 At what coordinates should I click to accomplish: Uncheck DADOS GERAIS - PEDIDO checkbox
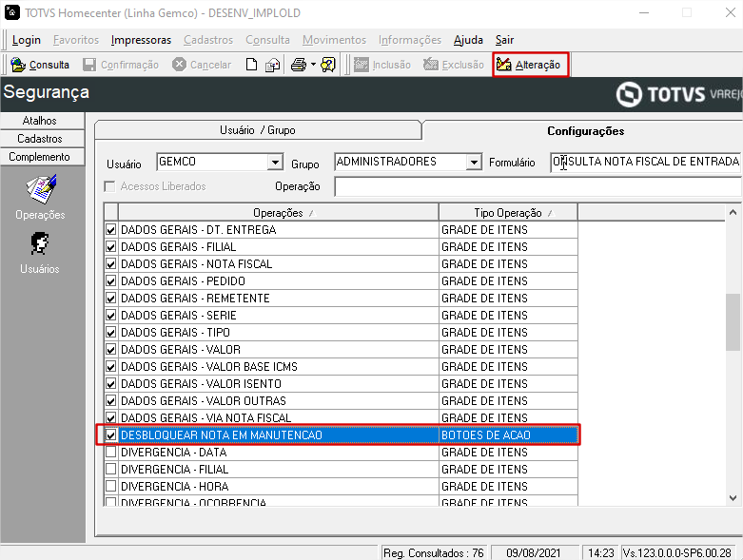tap(111, 281)
